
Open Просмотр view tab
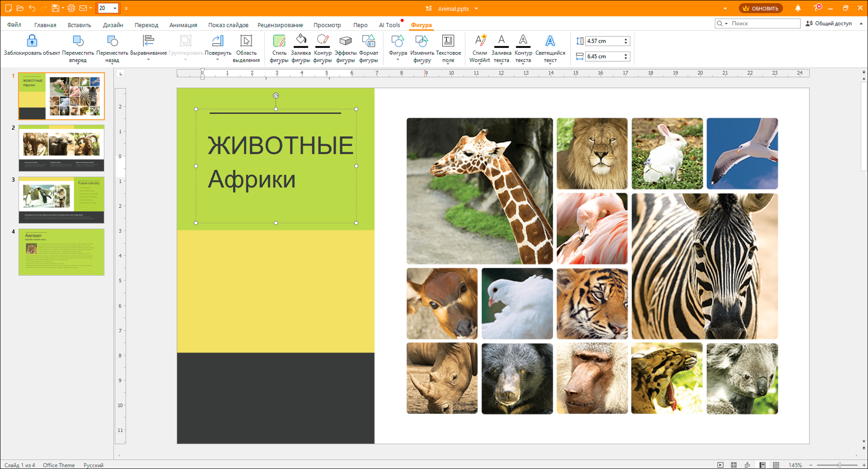(327, 25)
